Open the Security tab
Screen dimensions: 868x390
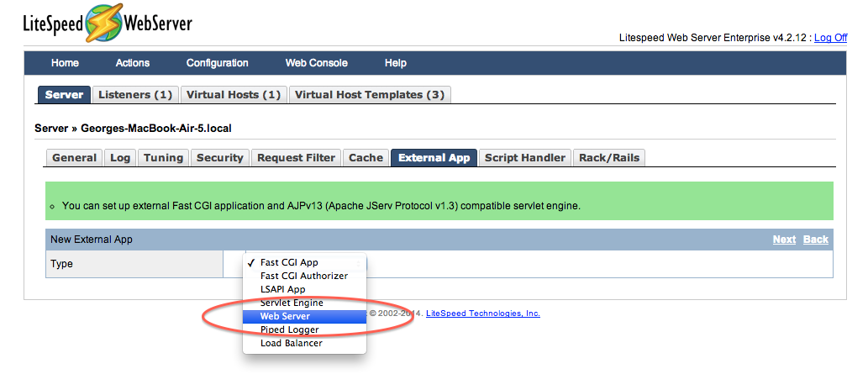tap(220, 158)
